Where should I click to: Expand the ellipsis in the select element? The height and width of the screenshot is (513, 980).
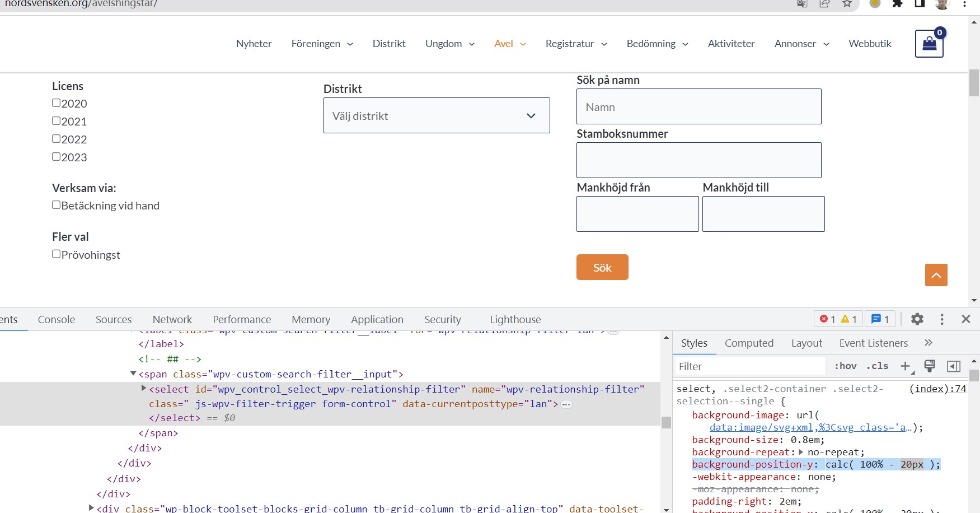[x=566, y=404]
